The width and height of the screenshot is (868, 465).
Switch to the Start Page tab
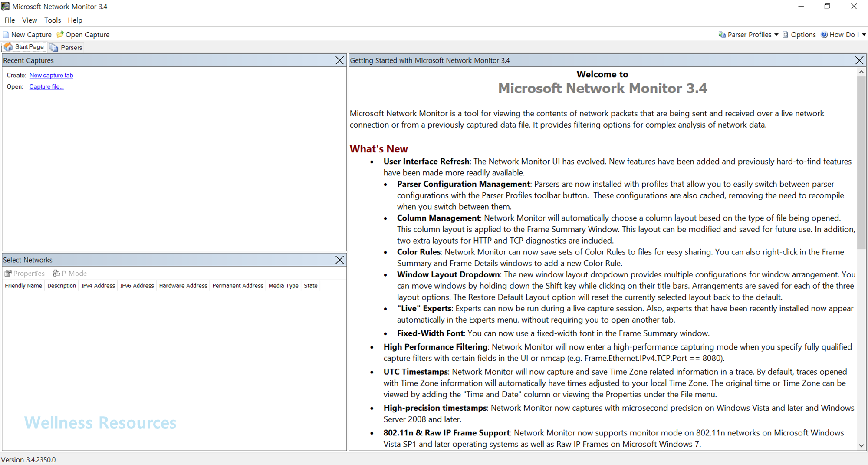click(24, 47)
